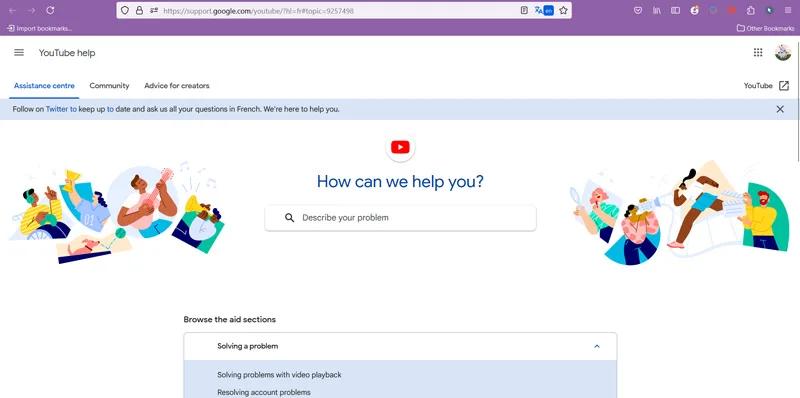Open YouTube external link at right
The height and width of the screenshot is (398, 800).
click(766, 86)
